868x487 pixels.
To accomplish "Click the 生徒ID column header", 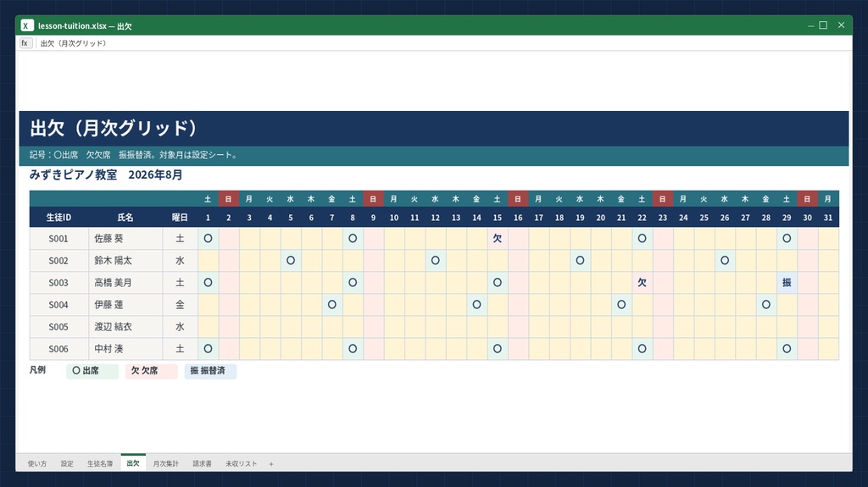I will click(x=58, y=218).
